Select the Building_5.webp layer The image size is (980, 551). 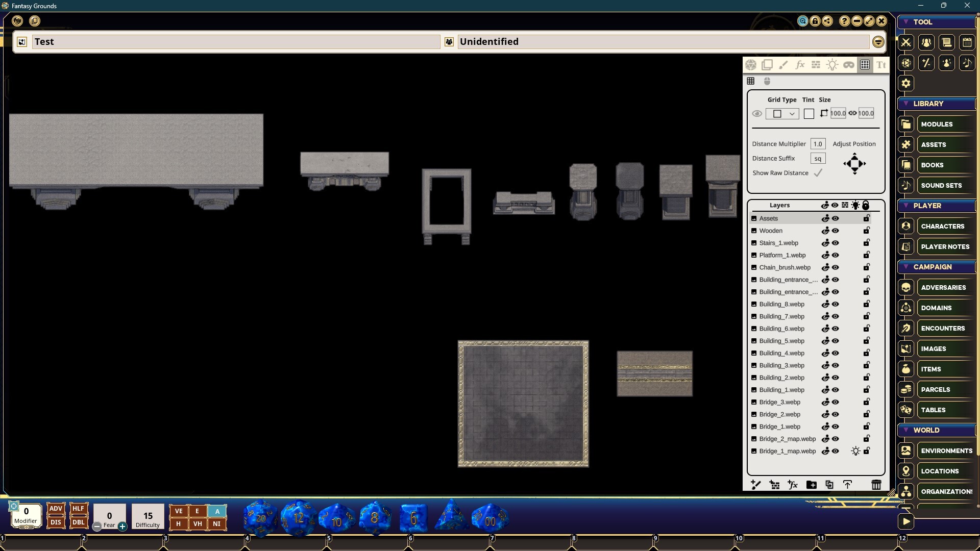coord(781,341)
